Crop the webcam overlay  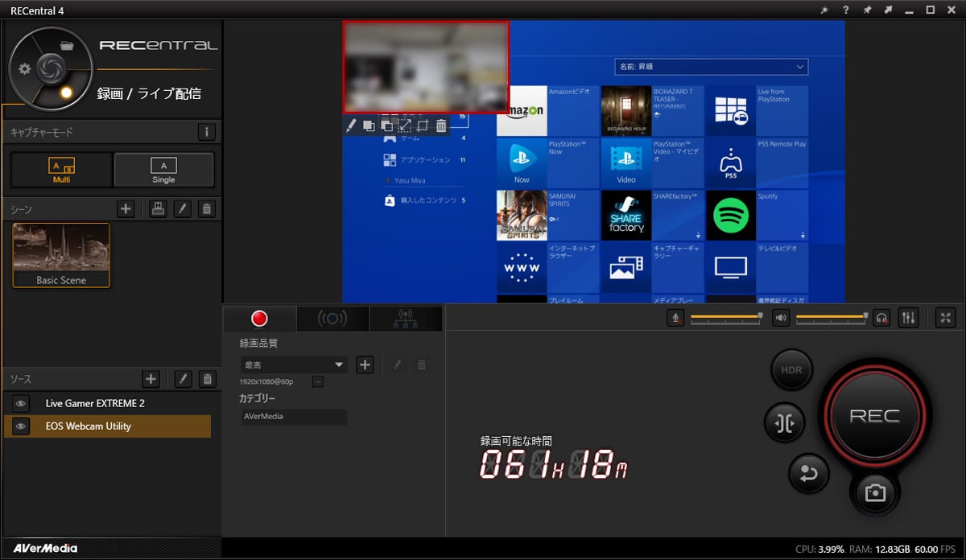click(x=423, y=126)
